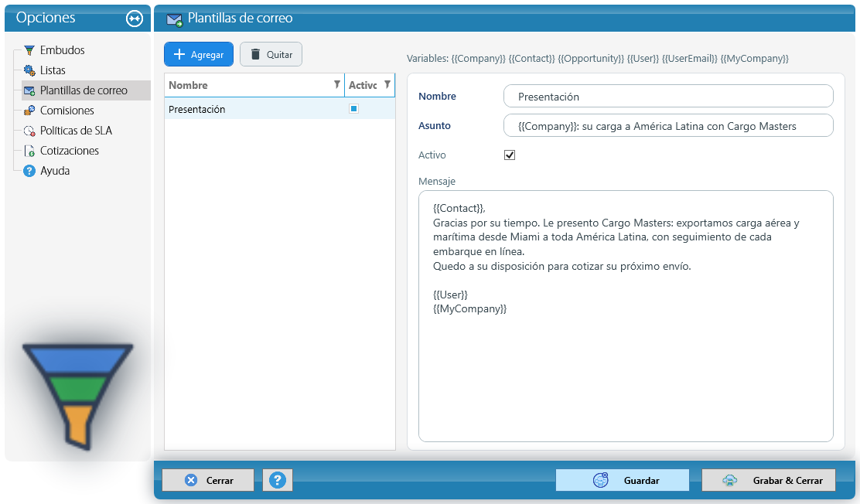This screenshot has height=504, width=860.
Task: Click the Comisiones icon in options tree
Action: 29,111
